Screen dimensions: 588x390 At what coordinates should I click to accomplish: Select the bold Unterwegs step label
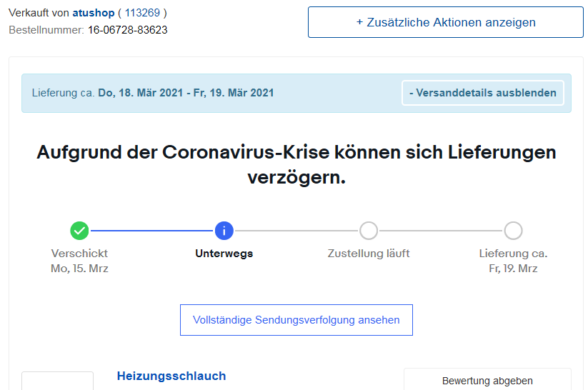pyautogui.click(x=224, y=254)
